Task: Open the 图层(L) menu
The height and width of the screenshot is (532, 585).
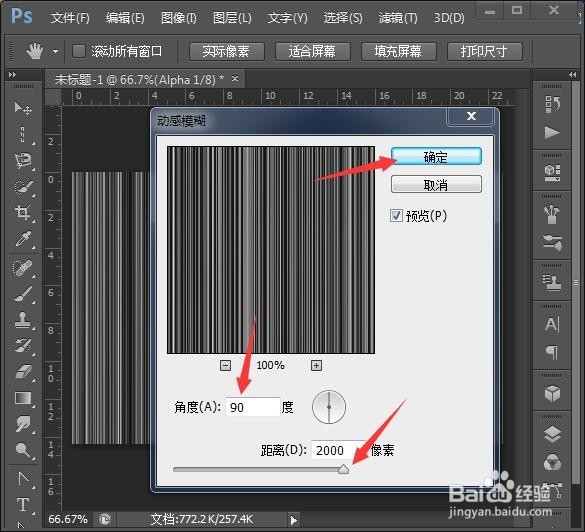Action: pyautogui.click(x=232, y=18)
